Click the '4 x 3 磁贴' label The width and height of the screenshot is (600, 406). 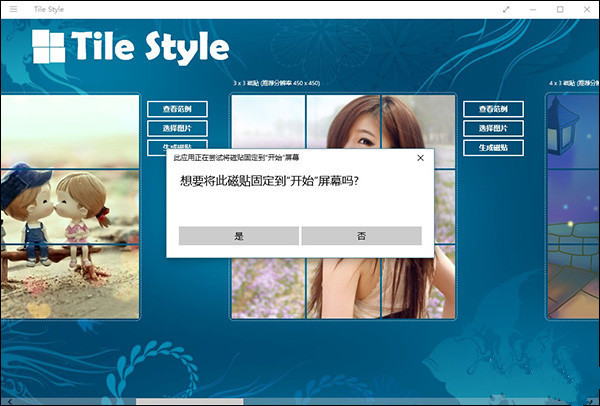574,83
